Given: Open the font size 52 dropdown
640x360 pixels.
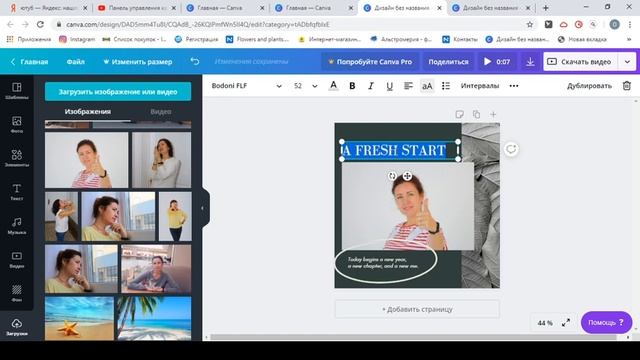Looking at the screenshot, I should tap(305, 86).
